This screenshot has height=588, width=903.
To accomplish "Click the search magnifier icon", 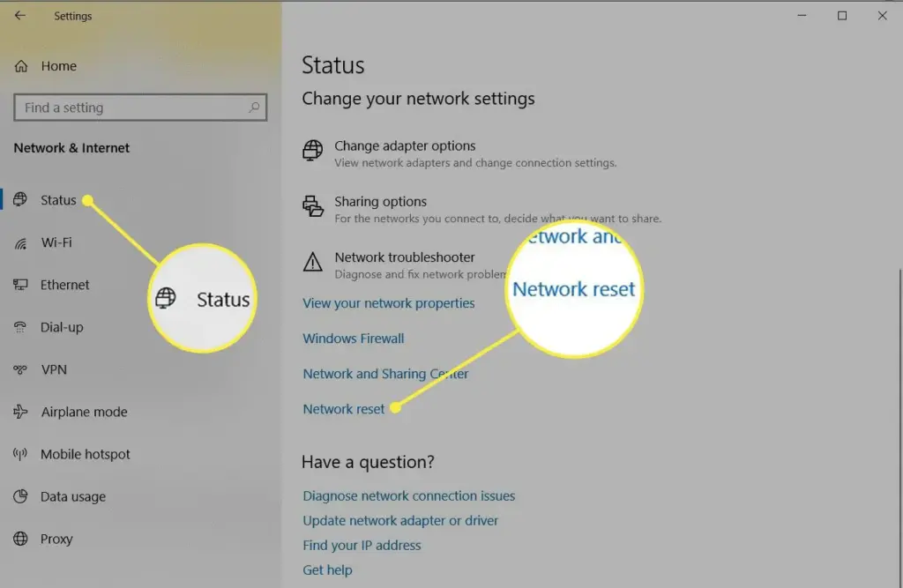I will 254,108.
